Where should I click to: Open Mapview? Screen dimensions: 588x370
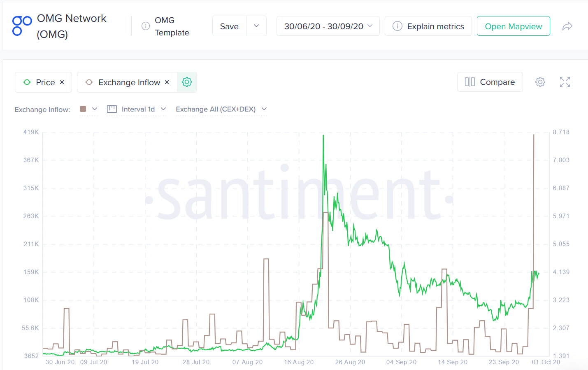(514, 26)
